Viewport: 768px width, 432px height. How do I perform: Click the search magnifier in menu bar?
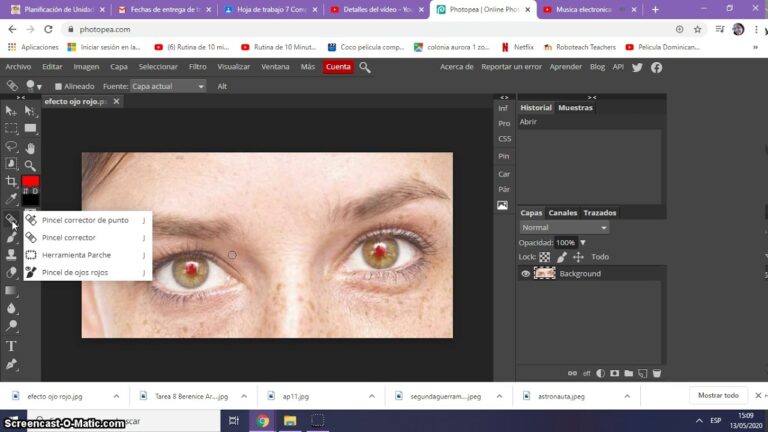point(365,67)
